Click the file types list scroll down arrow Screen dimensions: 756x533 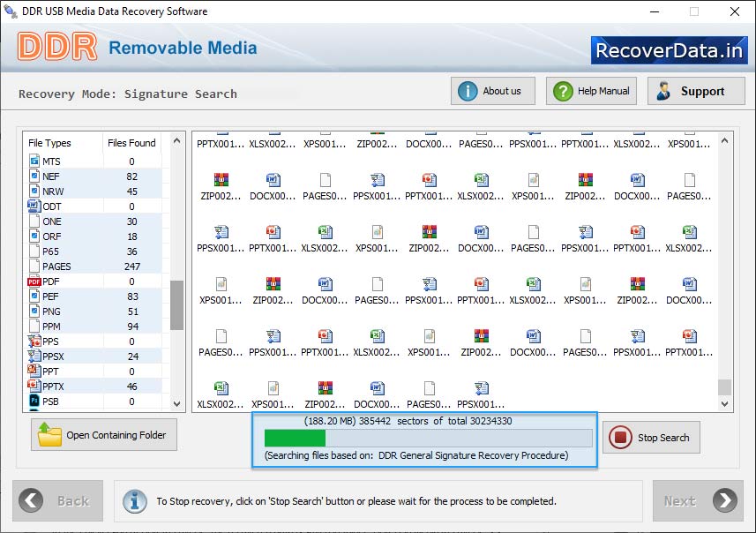177,403
